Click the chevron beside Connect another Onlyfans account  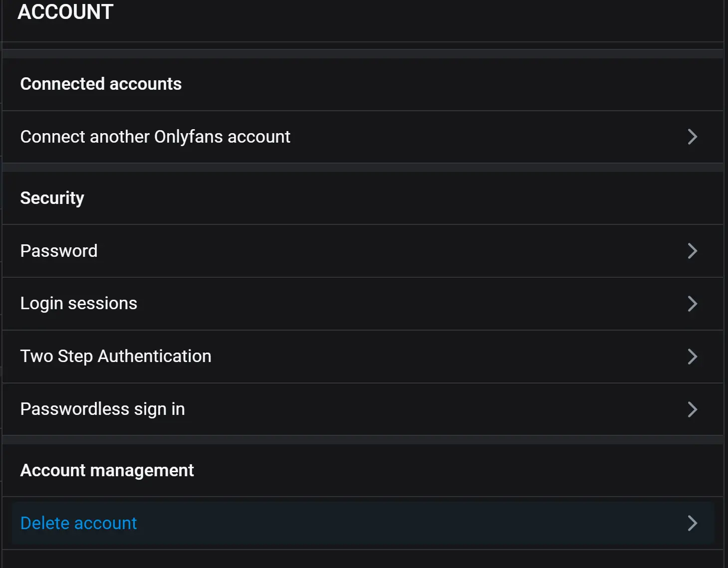692,137
